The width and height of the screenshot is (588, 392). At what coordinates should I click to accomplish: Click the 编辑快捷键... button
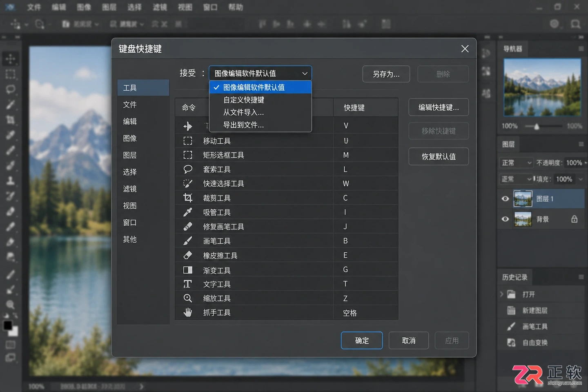coord(439,107)
